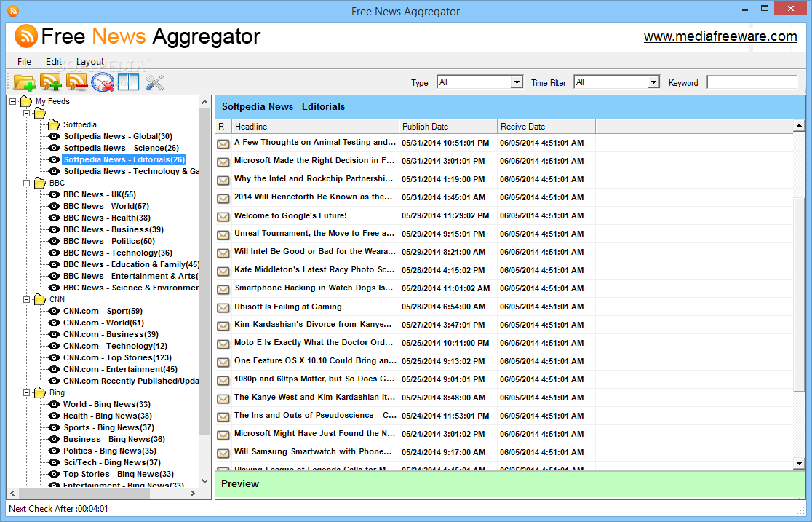
Task: Open the Edit menu
Action: pyautogui.click(x=53, y=61)
